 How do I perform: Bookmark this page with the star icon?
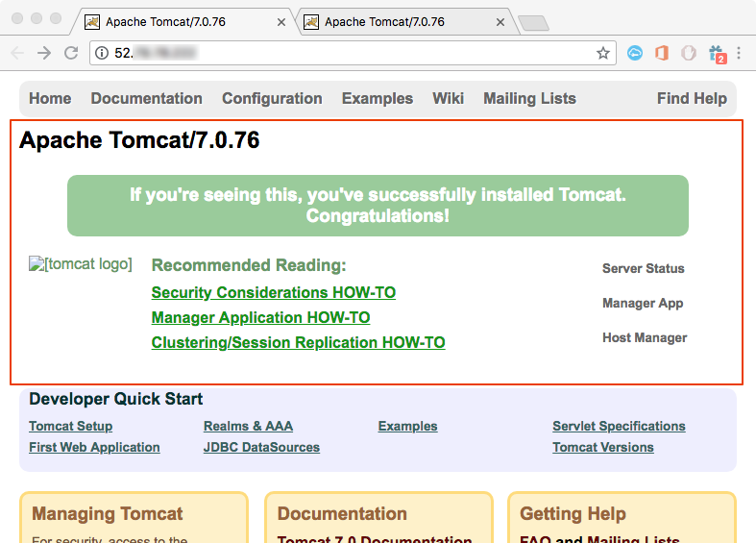[x=603, y=53]
